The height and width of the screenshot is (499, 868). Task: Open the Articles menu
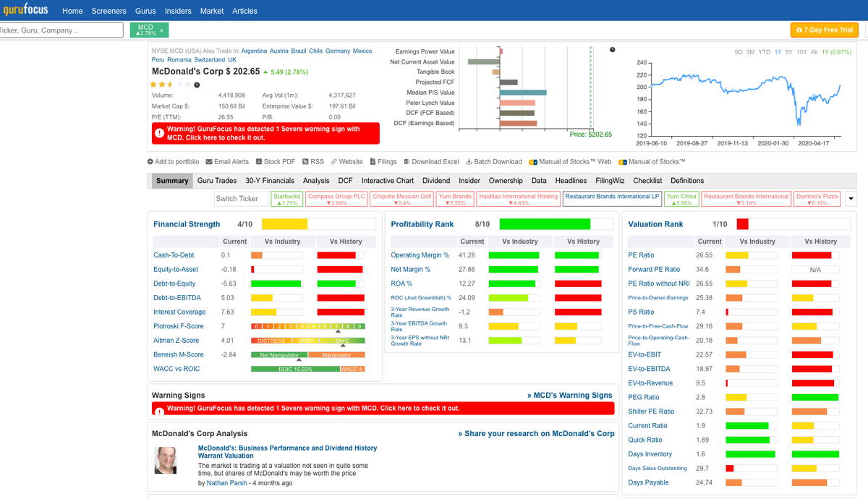point(244,11)
